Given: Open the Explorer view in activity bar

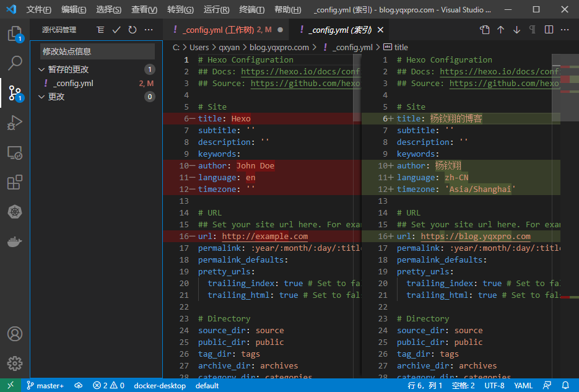Looking at the screenshot, I should click(15, 33).
